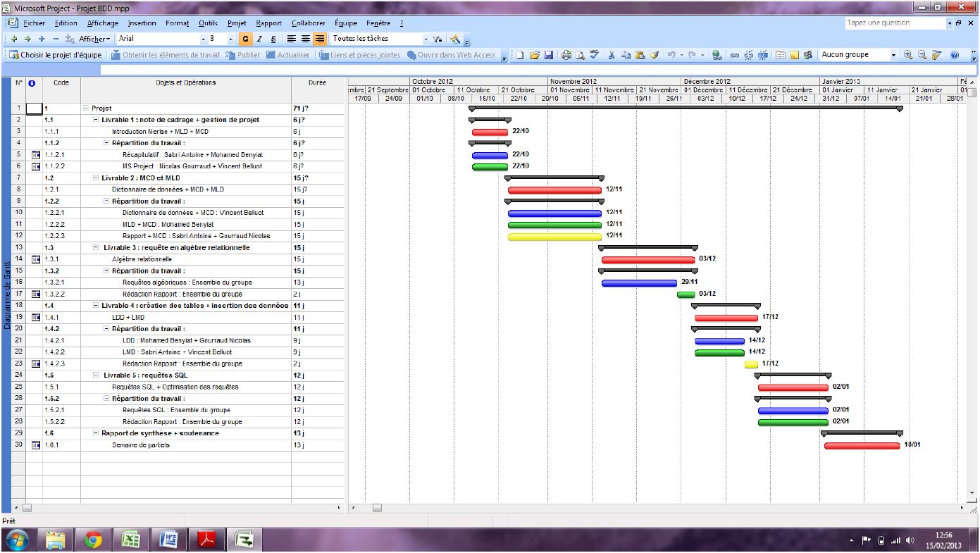This screenshot has width=980, height=553.
Task: Open the 'Aucun groupe' grouping dropdown
Action: click(x=894, y=55)
